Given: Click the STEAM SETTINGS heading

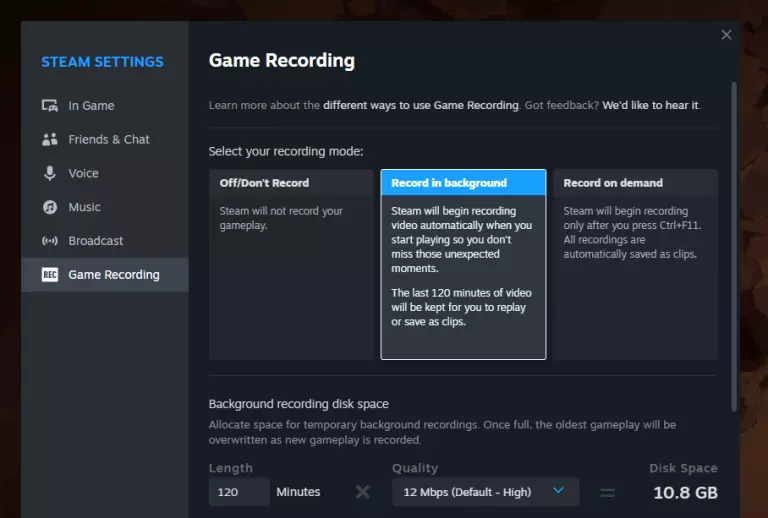Looking at the screenshot, I should pyautogui.click(x=102, y=62).
